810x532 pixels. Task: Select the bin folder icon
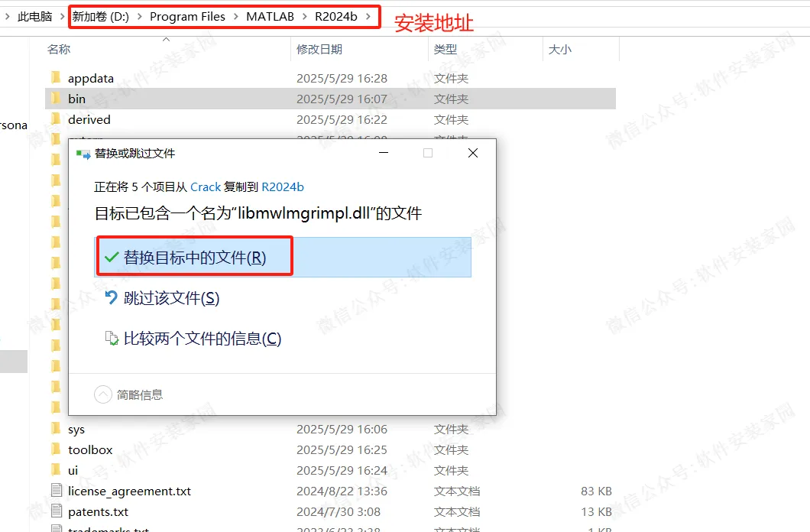click(56, 99)
